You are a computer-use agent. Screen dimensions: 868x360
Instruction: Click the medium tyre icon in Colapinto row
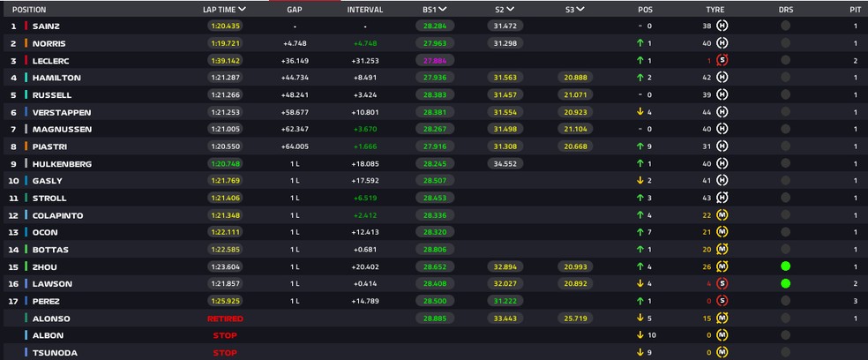(x=722, y=215)
